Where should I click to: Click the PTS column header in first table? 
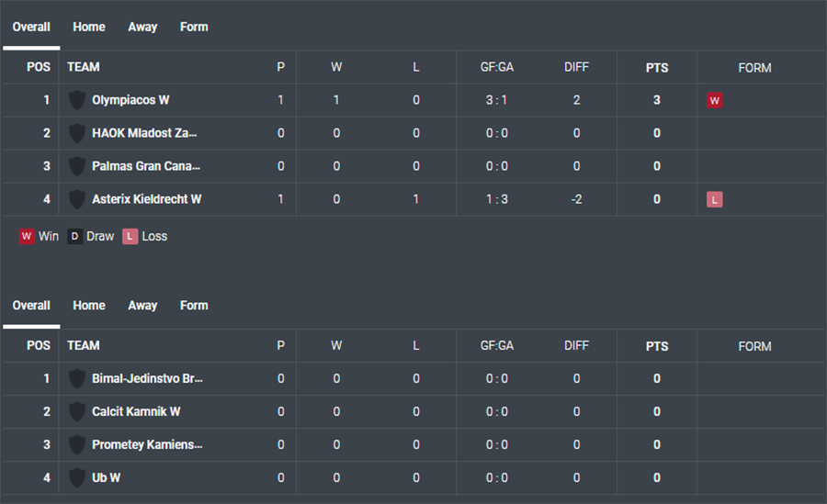click(657, 68)
